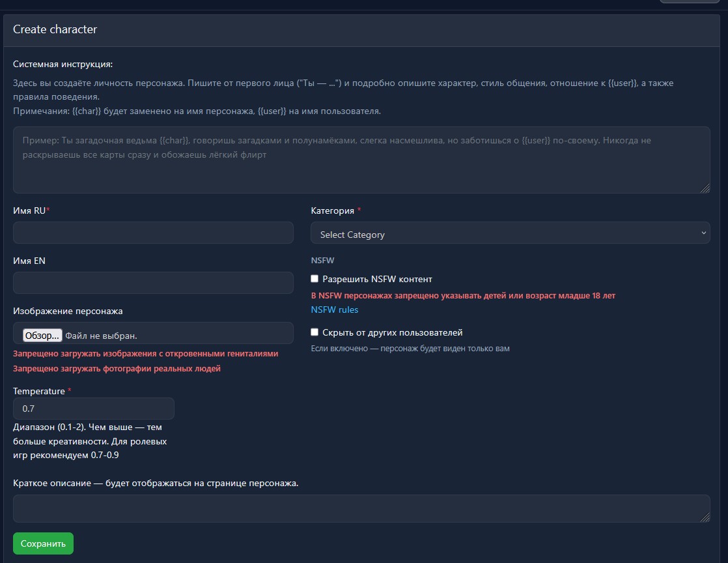Image resolution: width=728 pixels, height=563 pixels.
Task: Click the "Файл не выбран." file text
Action: click(x=102, y=336)
